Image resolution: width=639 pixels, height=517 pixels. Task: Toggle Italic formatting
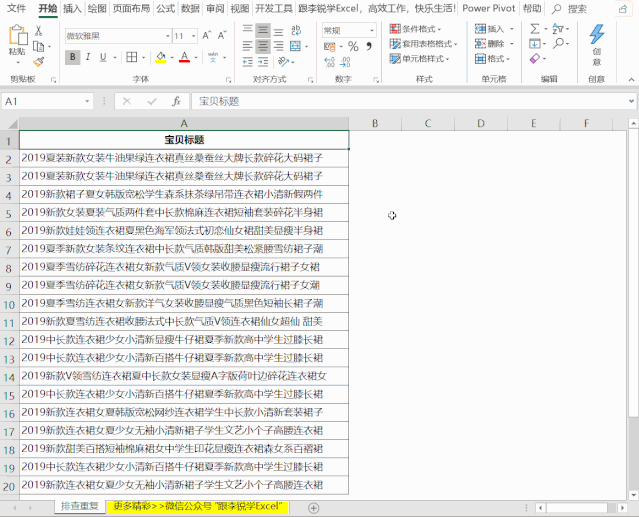88,57
